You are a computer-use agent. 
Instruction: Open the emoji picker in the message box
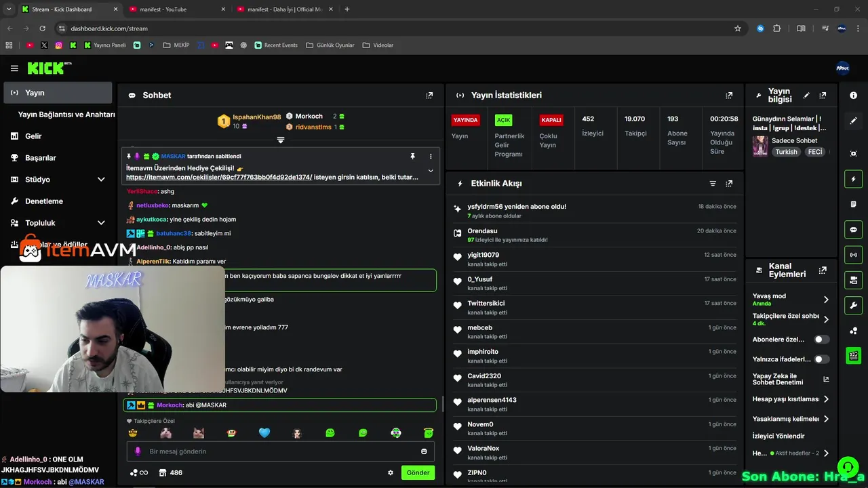[425, 451]
